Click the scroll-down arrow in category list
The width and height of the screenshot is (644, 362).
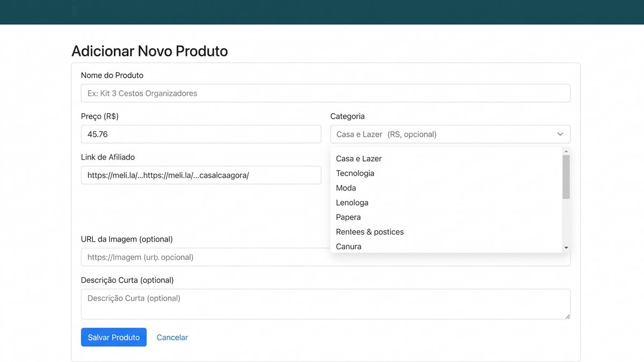pyautogui.click(x=566, y=248)
